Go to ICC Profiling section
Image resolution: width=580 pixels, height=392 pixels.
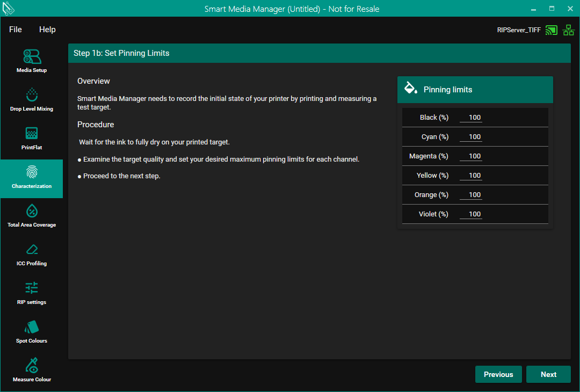click(32, 255)
